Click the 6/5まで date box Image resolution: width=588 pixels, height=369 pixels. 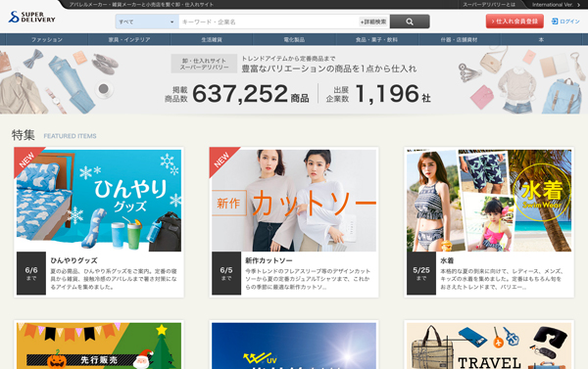(x=226, y=273)
